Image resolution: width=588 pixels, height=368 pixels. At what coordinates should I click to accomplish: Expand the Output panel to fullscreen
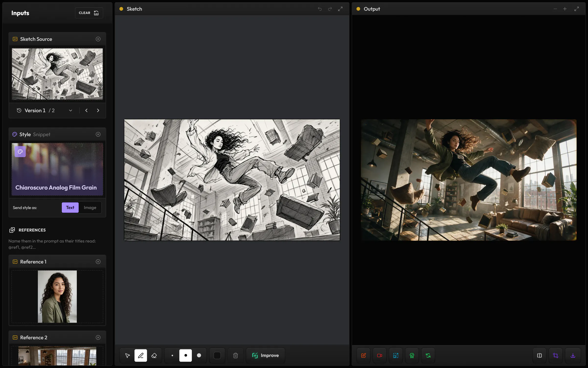point(576,9)
